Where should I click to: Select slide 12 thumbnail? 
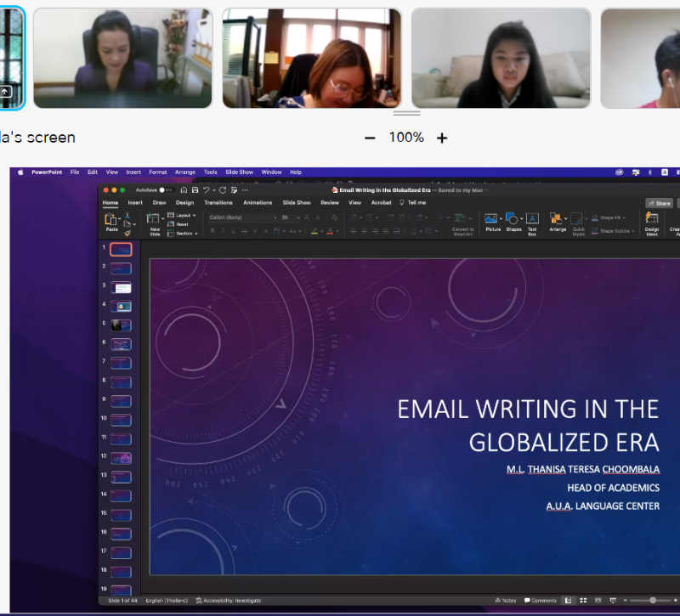(122, 458)
